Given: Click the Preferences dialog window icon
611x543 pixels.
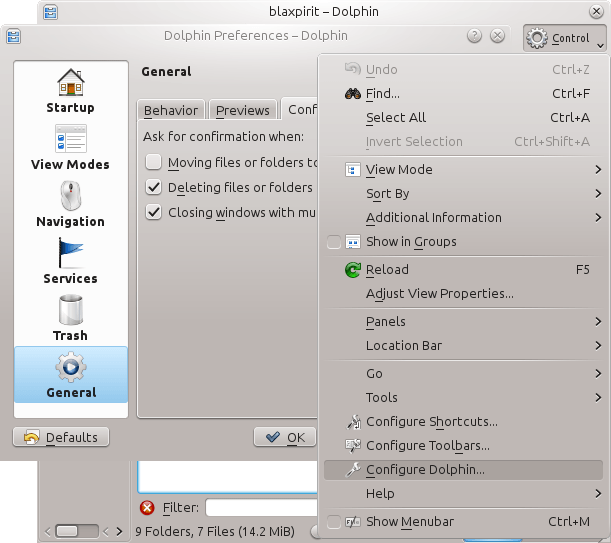Looking at the screenshot, I should 14,37.
